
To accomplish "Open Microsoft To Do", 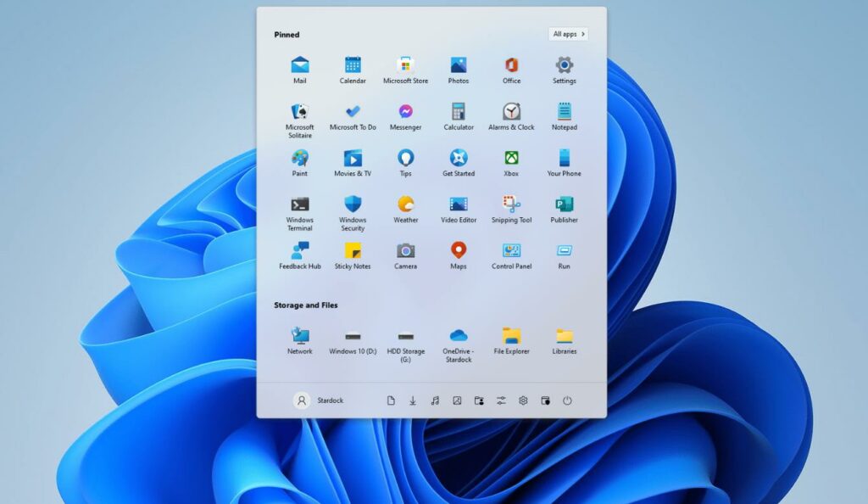I will 353,117.
